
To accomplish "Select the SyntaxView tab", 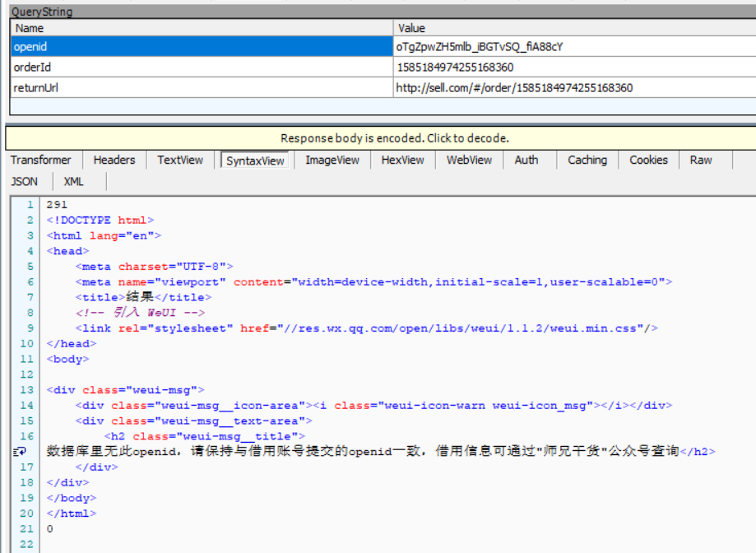I will (255, 160).
